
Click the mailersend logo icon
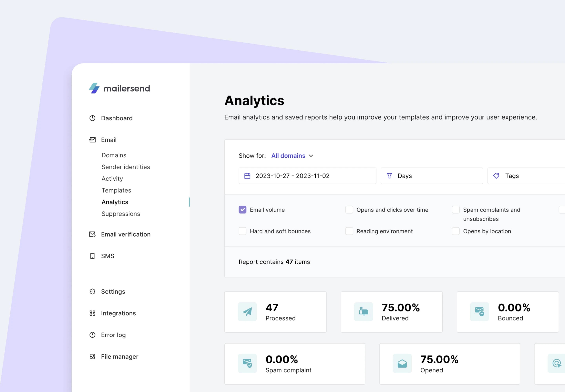tap(94, 88)
